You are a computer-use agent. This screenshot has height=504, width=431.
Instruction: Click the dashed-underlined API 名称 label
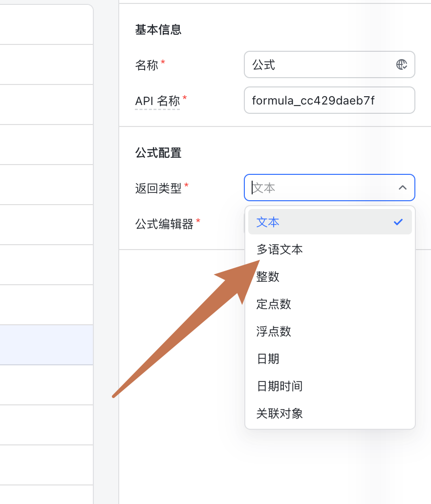point(157,101)
